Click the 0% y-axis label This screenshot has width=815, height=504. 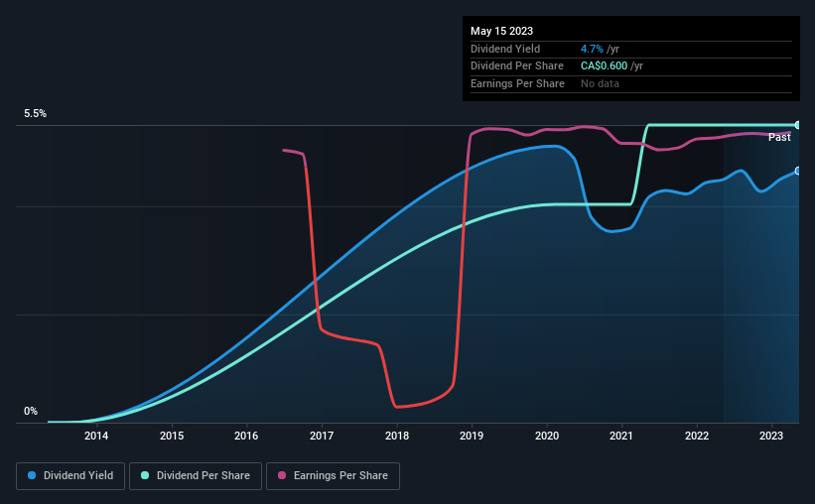click(31, 411)
